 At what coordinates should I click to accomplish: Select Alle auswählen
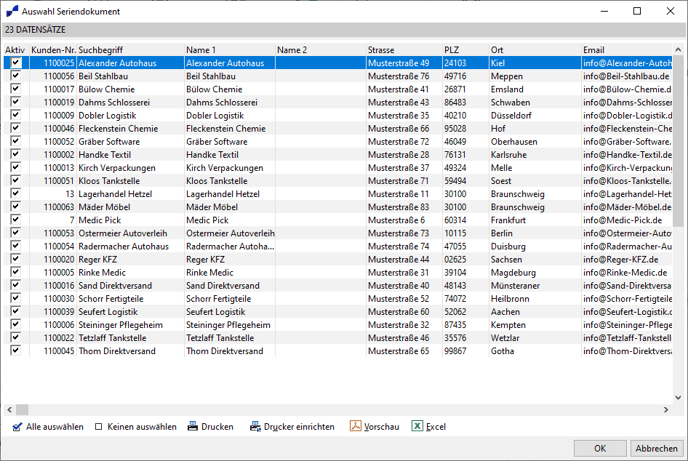tap(48, 427)
